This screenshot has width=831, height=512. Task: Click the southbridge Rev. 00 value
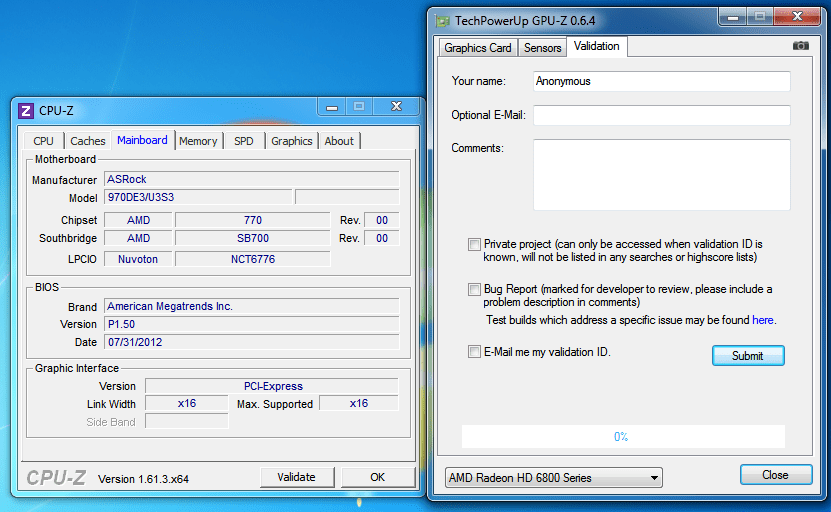tap(382, 238)
